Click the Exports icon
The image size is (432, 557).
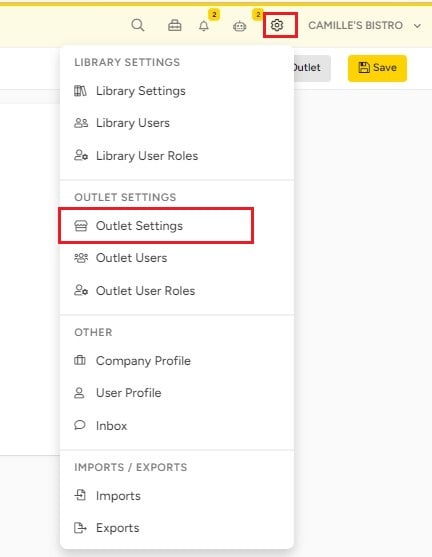pyautogui.click(x=80, y=528)
